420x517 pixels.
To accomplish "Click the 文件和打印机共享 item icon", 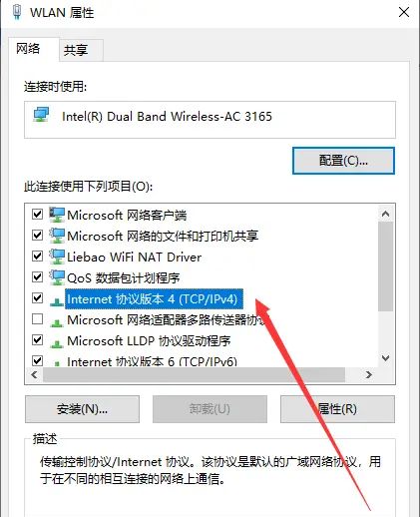I will (x=57, y=236).
